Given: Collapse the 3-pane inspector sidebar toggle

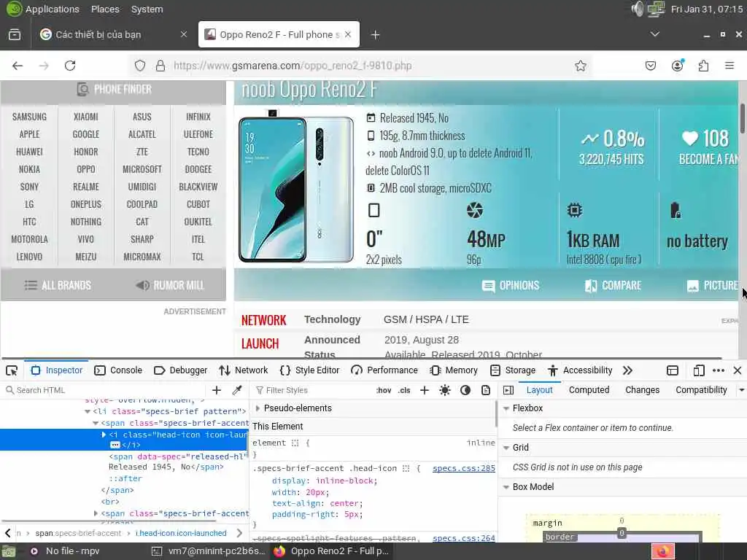Looking at the screenshot, I should [508, 391].
